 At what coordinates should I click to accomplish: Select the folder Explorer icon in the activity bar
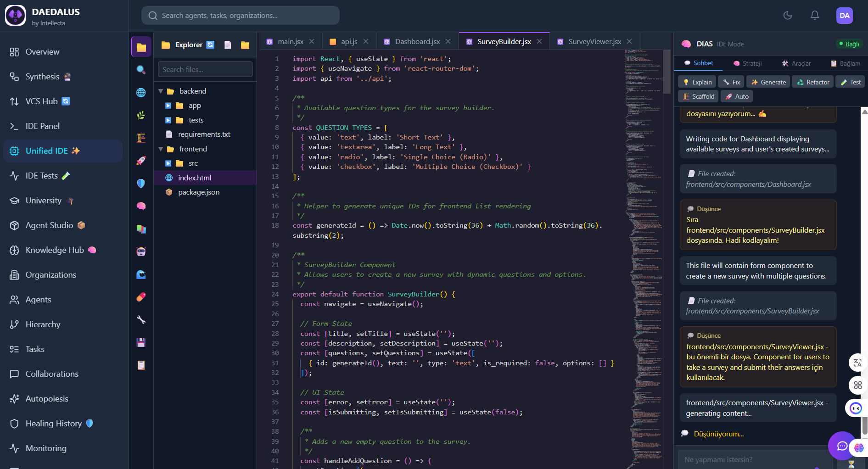click(x=141, y=47)
